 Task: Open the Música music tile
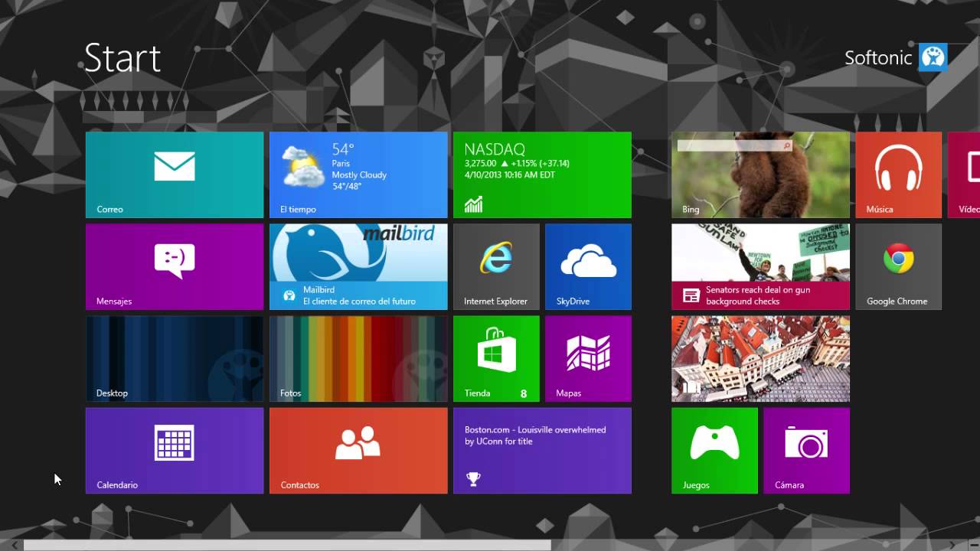point(898,174)
